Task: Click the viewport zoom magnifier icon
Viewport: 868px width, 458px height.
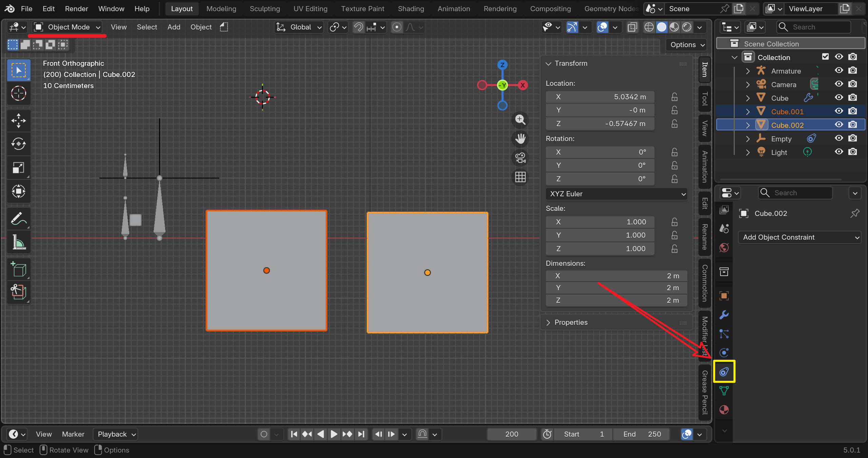Action: [520, 119]
